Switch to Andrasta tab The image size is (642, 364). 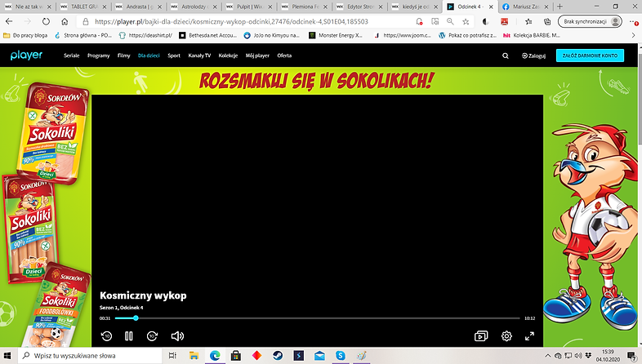[138, 7]
